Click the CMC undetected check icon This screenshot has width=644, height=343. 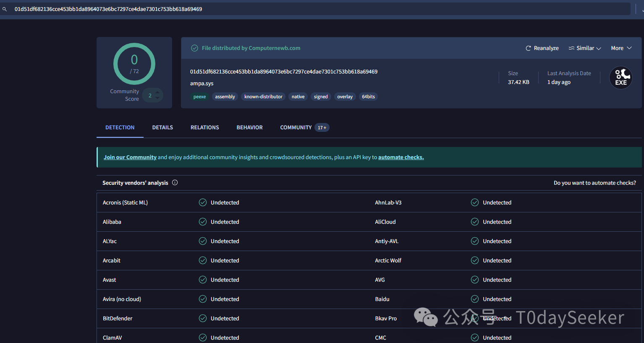click(475, 338)
